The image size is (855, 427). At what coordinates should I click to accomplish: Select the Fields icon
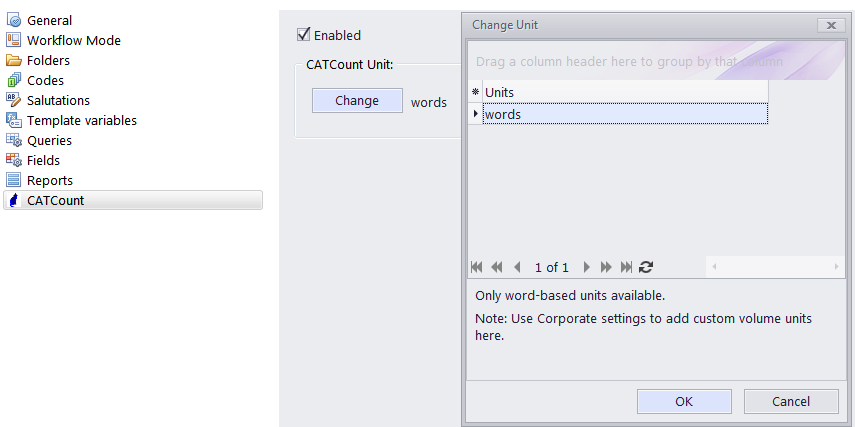pyautogui.click(x=14, y=160)
